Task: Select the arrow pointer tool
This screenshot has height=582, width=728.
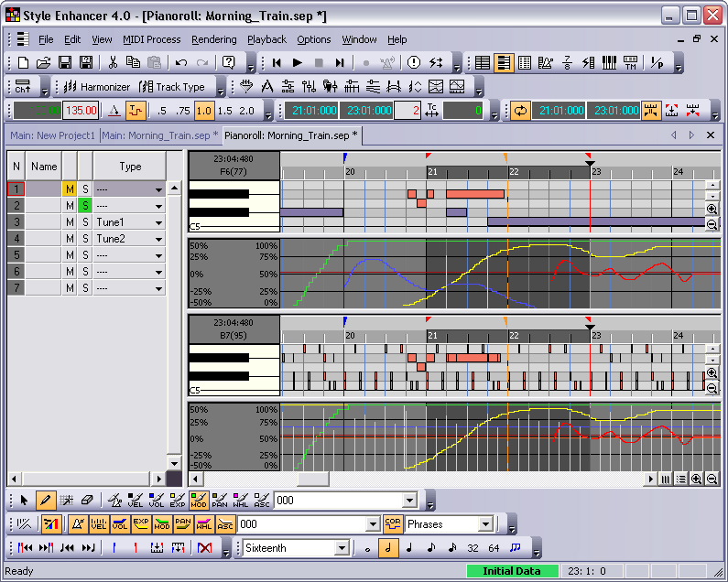Action: pyautogui.click(x=24, y=501)
